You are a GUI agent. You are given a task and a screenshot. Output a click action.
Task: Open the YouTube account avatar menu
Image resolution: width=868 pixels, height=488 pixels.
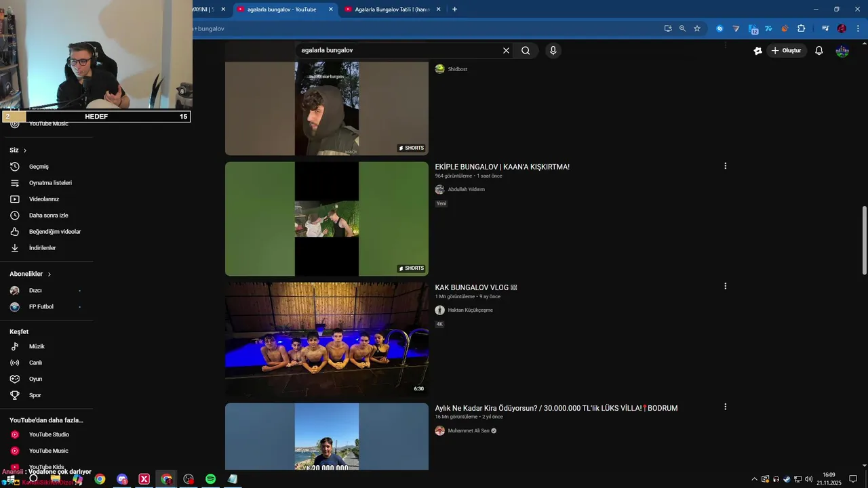842,51
